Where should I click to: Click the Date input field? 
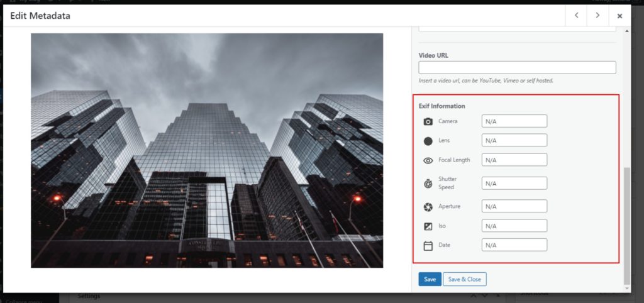[514, 245]
